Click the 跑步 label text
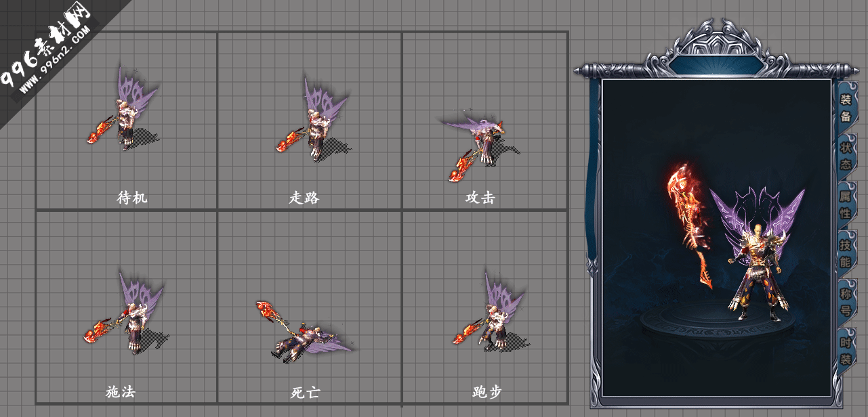 pos(487,391)
